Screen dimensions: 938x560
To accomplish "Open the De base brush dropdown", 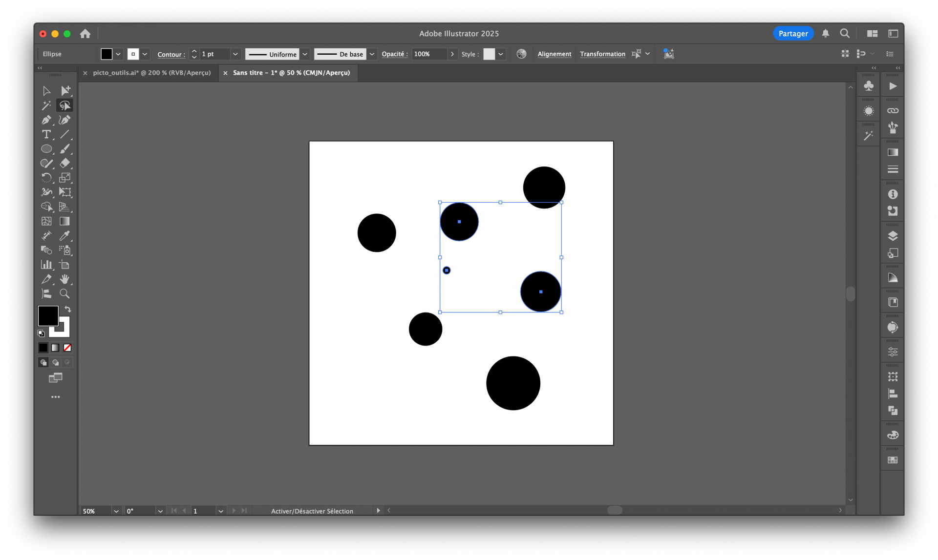I will pyautogui.click(x=371, y=54).
